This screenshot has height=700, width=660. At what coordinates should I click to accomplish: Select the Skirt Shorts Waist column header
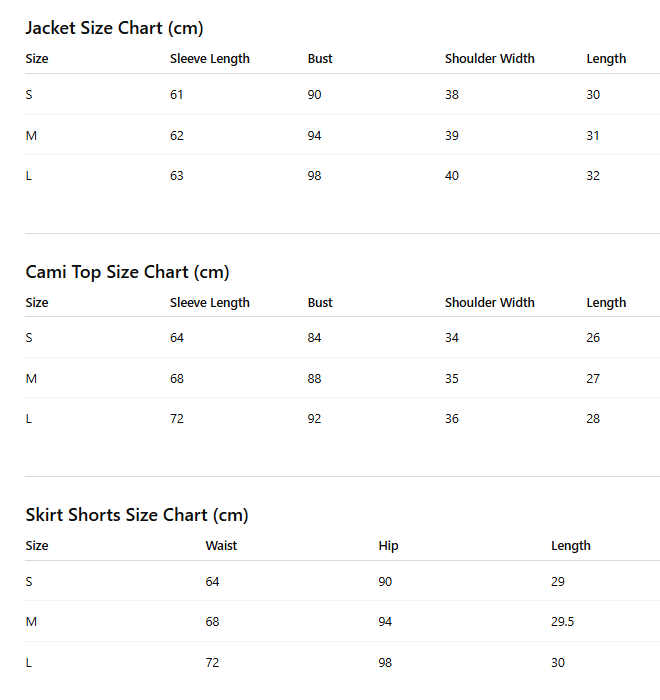221,546
